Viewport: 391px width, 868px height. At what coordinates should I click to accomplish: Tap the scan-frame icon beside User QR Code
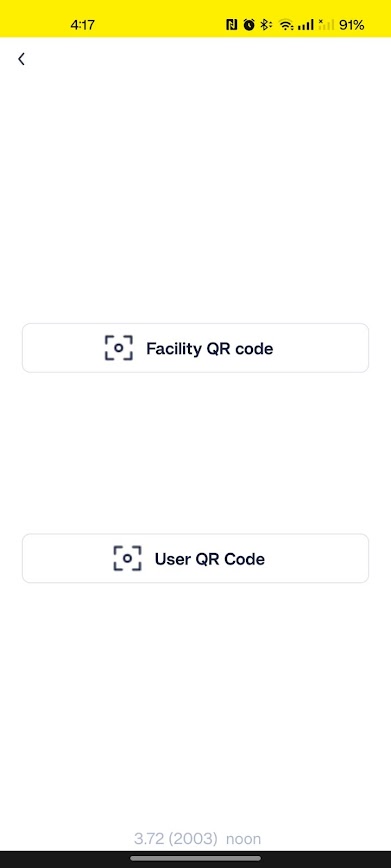point(127,559)
